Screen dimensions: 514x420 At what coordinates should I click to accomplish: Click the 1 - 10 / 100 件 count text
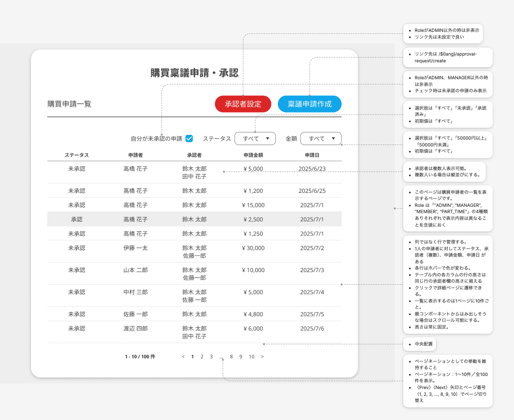[x=140, y=356]
